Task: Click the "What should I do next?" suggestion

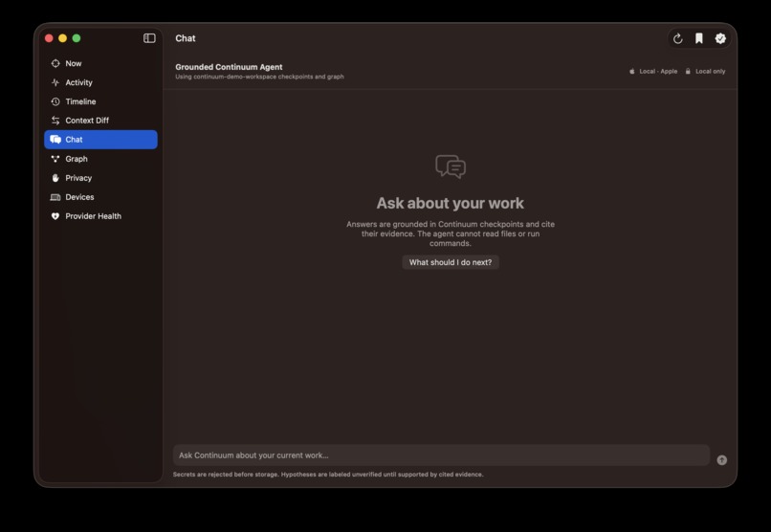Action: [x=451, y=262]
